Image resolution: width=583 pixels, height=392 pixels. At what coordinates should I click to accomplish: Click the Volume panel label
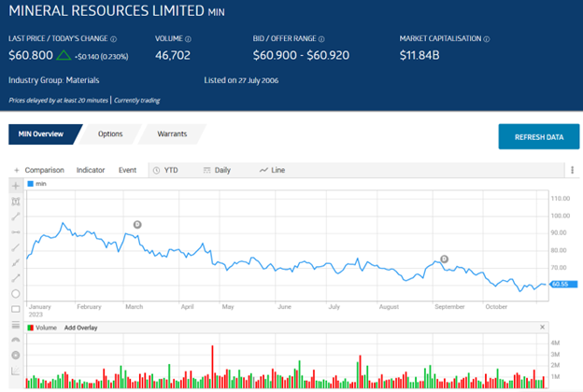click(x=46, y=328)
